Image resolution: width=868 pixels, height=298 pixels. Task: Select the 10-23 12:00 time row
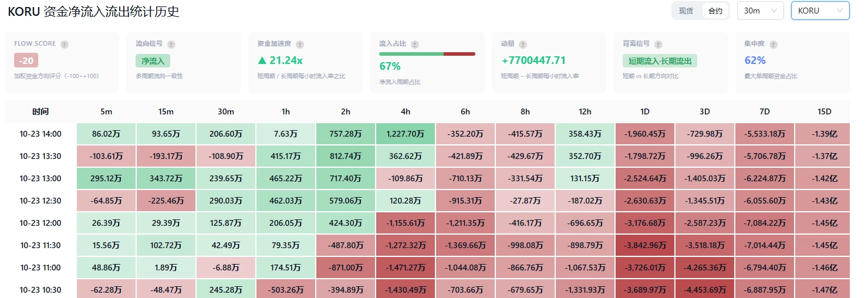point(427,223)
